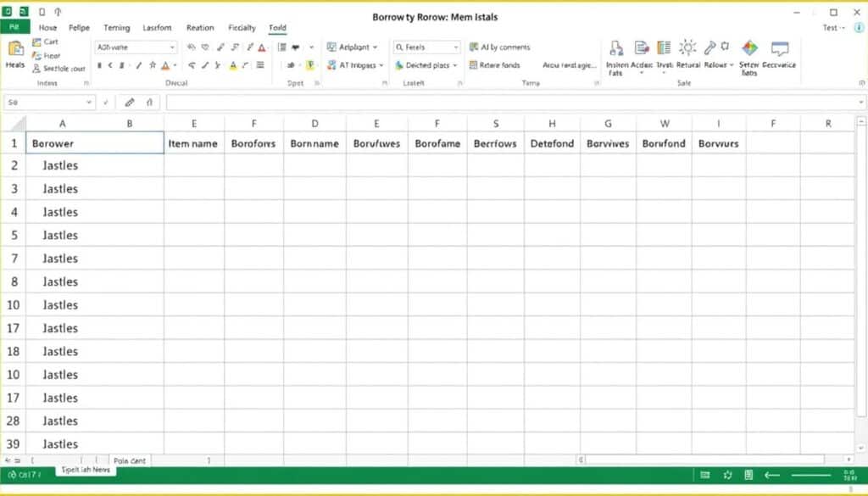Open the Pit file tab
868x496 pixels.
pyautogui.click(x=14, y=27)
